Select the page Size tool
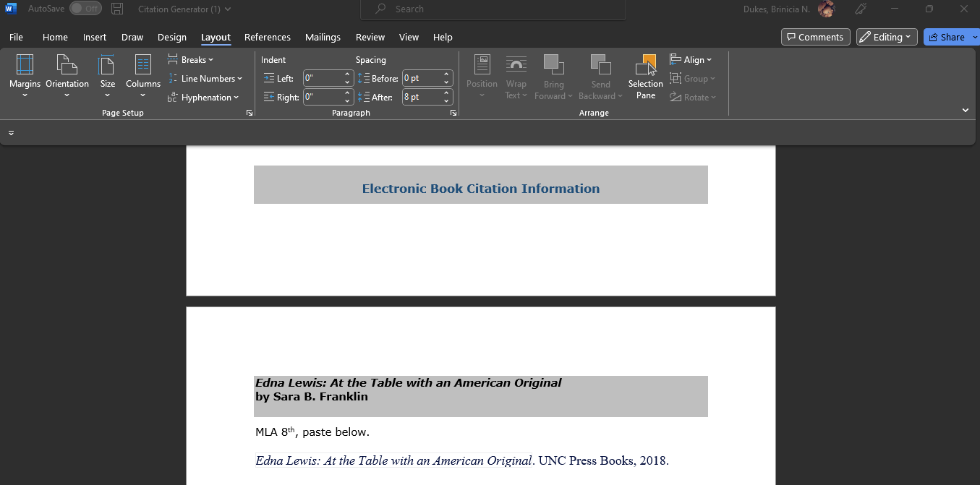The height and width of the screenshot is (485, 980). [107, 76]
